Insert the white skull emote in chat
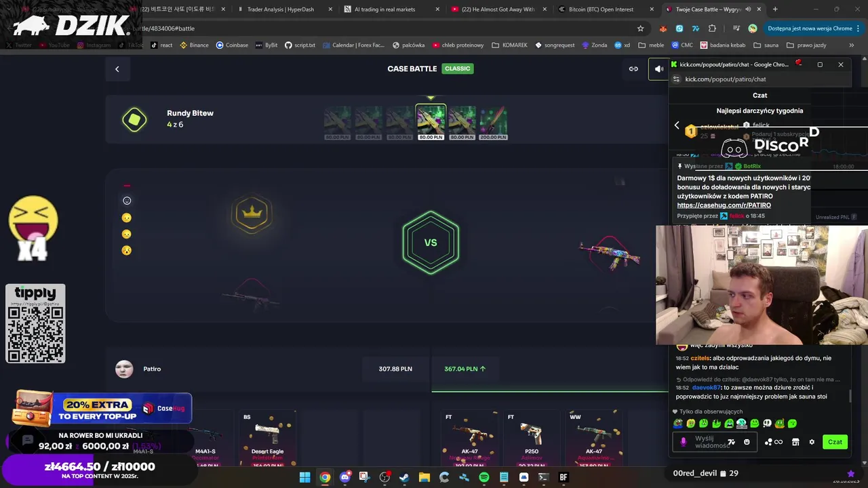868x488 pixels. pos(767,424)
